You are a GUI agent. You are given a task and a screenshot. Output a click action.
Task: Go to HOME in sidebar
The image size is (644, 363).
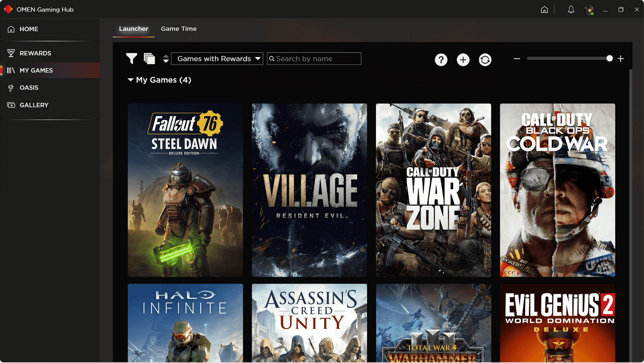[50, 29]
